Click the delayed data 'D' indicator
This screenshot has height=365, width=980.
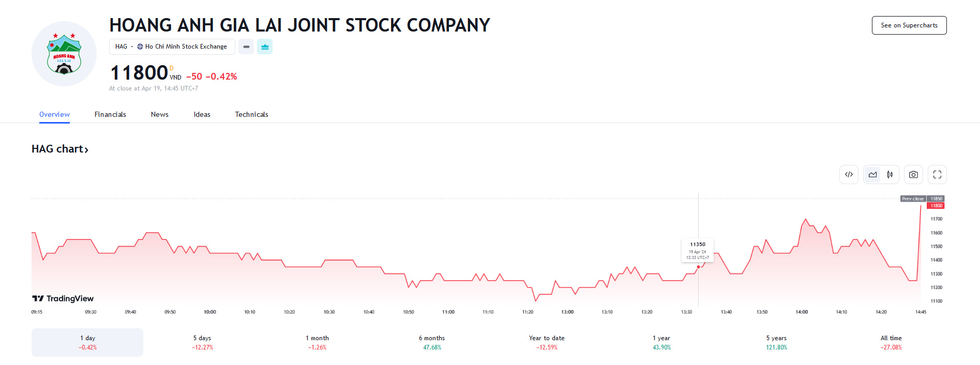tap(172, 68)
